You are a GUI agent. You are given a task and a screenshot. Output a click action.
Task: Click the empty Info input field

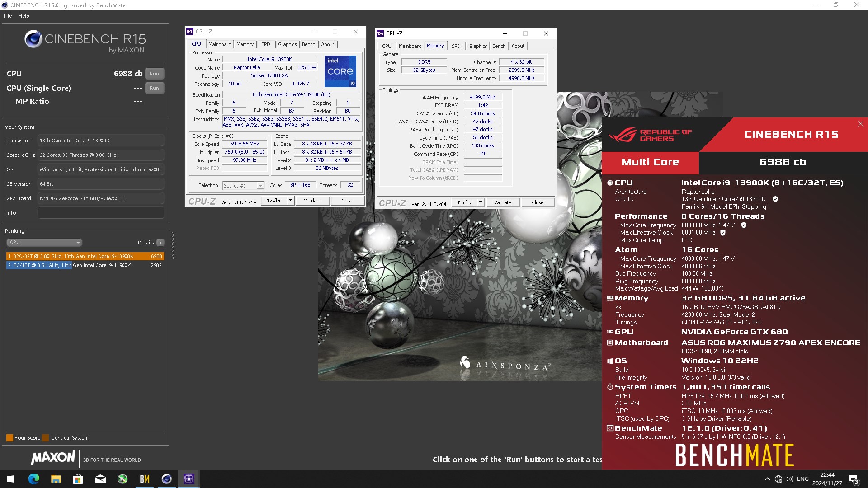pos(100,213)
